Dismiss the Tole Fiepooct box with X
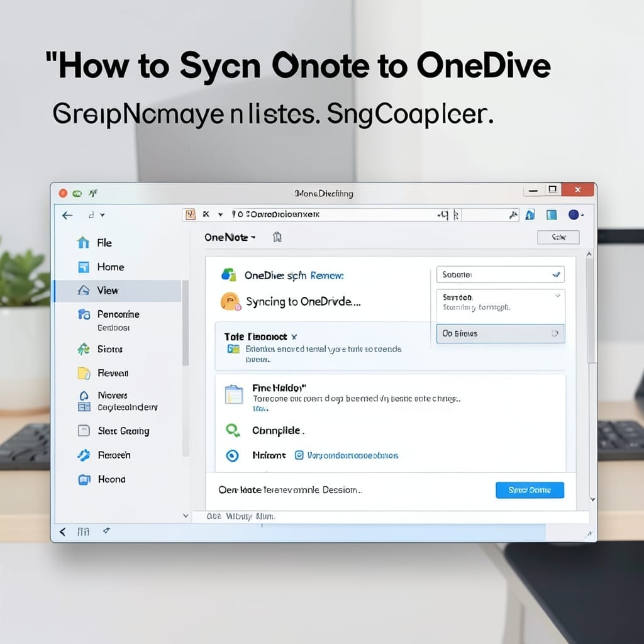The image size is (644, 644). 294,337
